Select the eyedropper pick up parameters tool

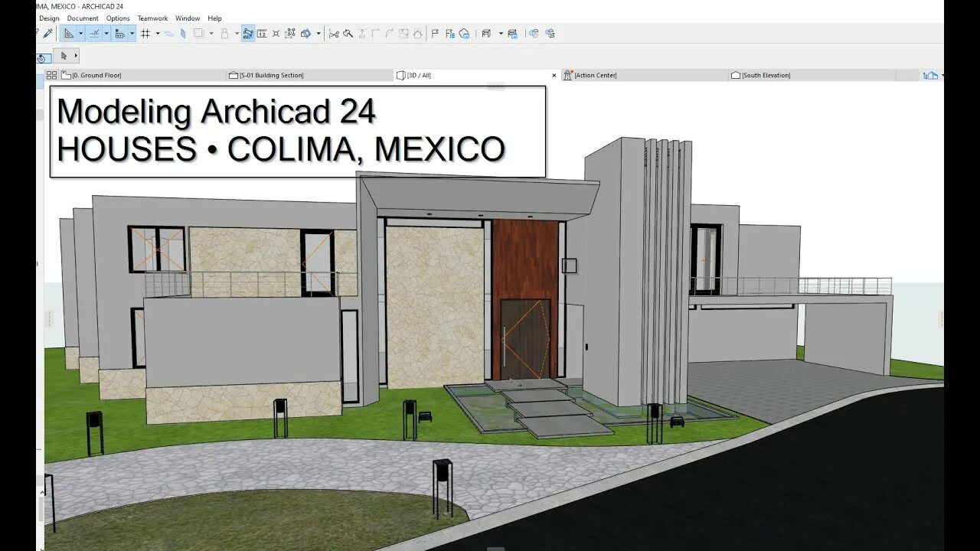[47, 33]
